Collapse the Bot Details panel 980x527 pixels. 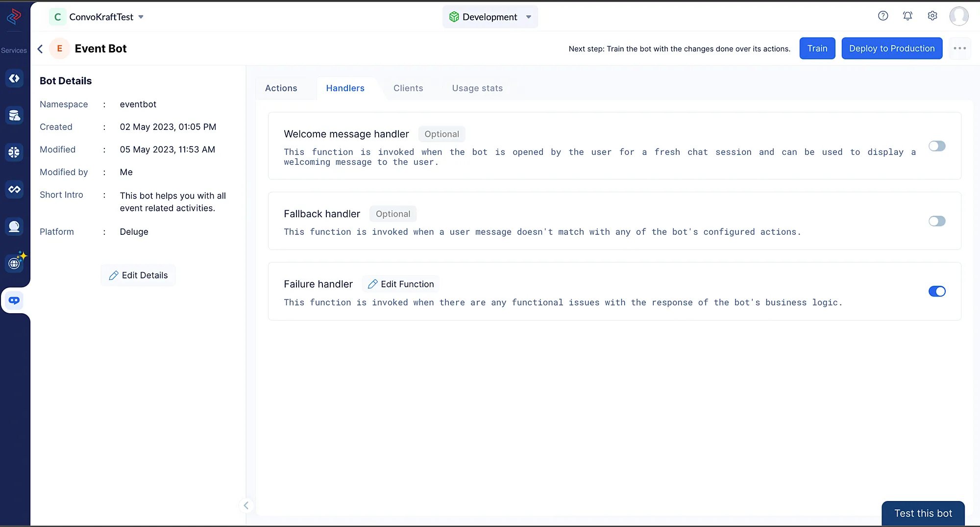(x=246, y=505)
